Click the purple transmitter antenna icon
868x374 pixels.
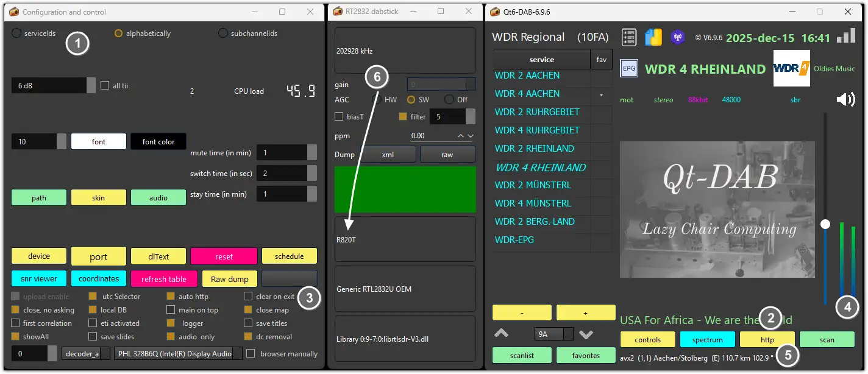[677, 37]
